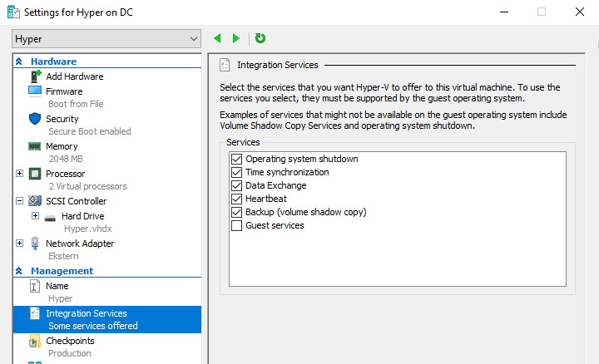599x364 pixels.
Task: Open the Hyper virtual machine dropdown
Action: 106,39
